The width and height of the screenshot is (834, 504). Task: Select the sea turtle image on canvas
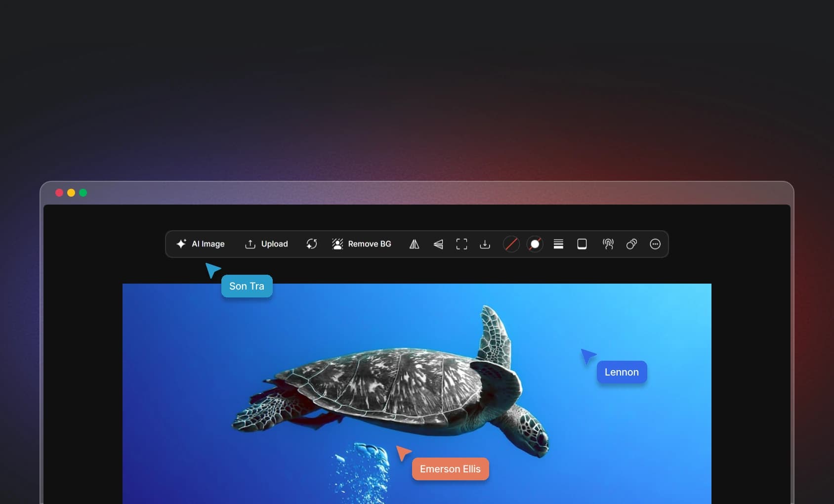(x=417, y=394)
